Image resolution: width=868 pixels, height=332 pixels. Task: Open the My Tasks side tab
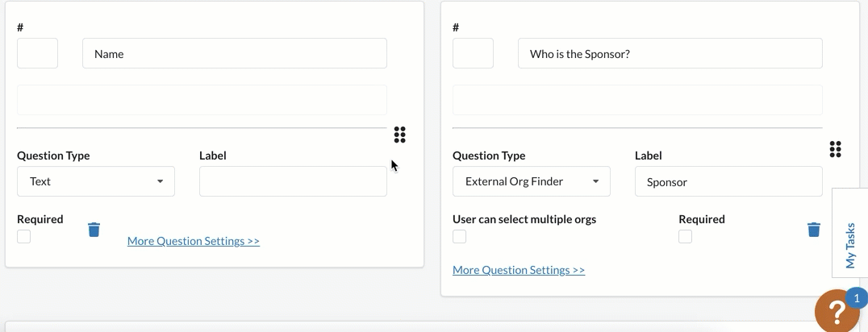(x=850, y=234)
